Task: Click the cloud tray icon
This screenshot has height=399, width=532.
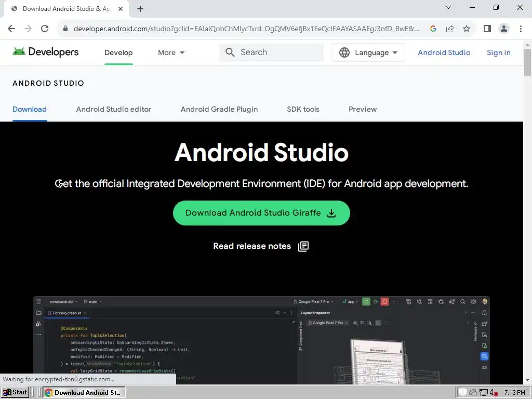Action: point(473,393)
